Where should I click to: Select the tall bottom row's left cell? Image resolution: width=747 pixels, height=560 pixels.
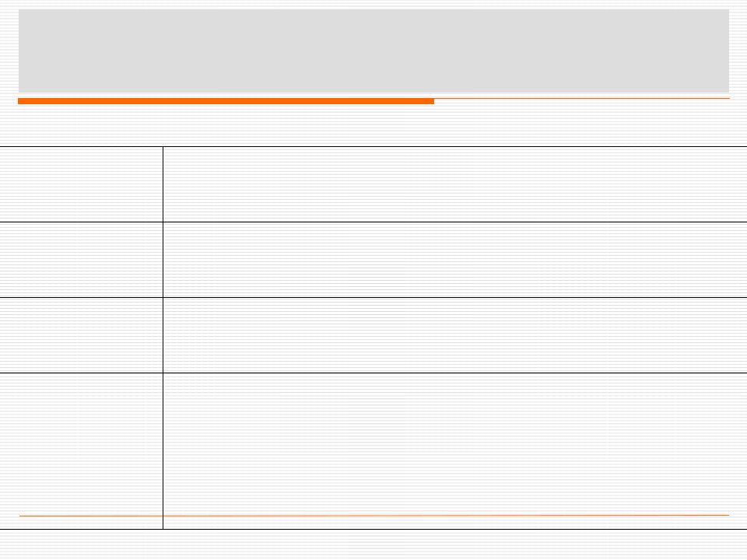coord(81,451)
